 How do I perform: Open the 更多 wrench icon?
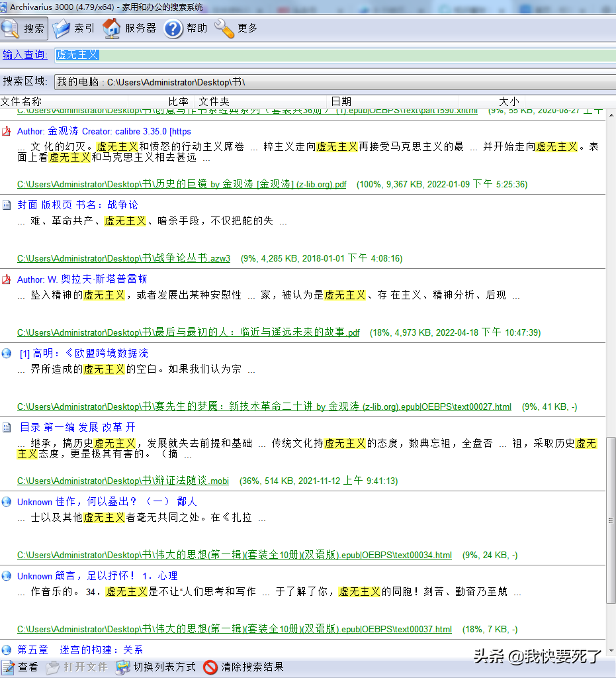point(224,28)
